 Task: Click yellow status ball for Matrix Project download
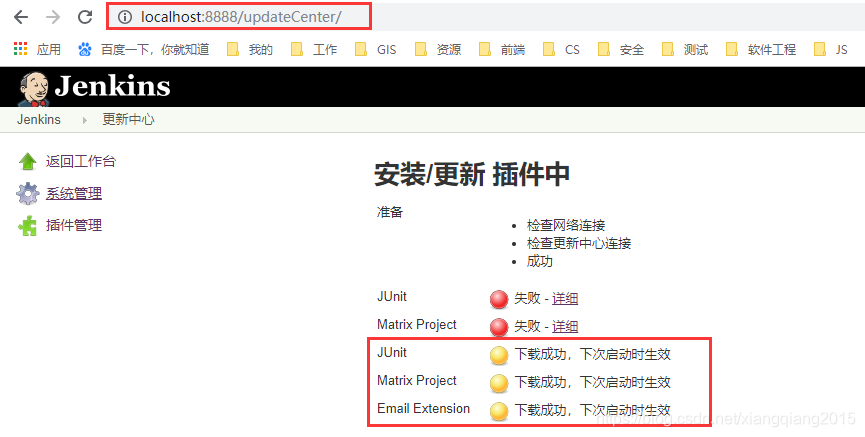tap(499, 383)
